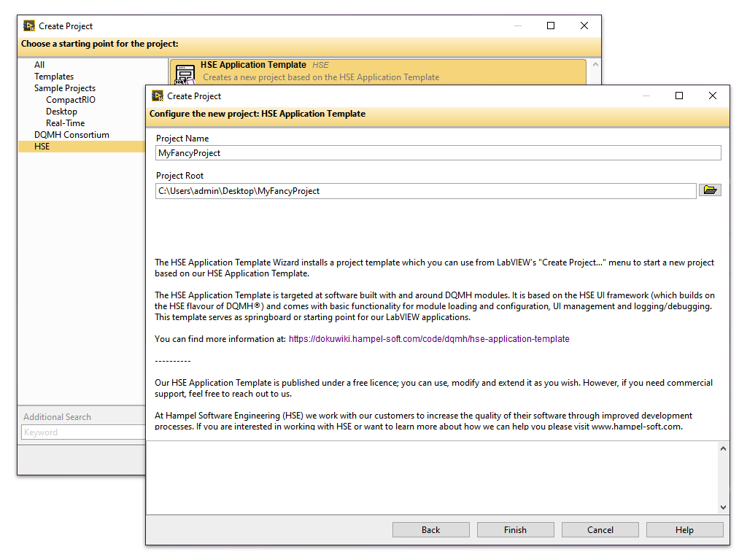Choose the Desktop sample category

pos(61,111)
